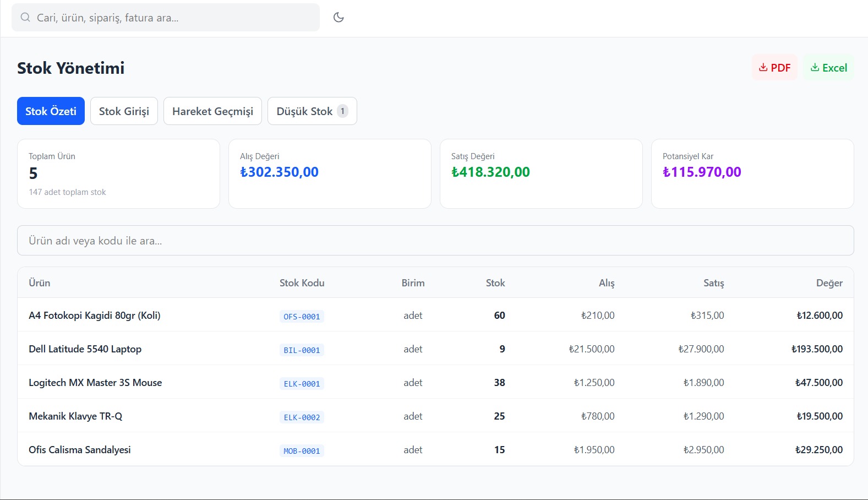The image size is (868, 500).
Task: Click the Stok column header
Action: tap(495, 282)
